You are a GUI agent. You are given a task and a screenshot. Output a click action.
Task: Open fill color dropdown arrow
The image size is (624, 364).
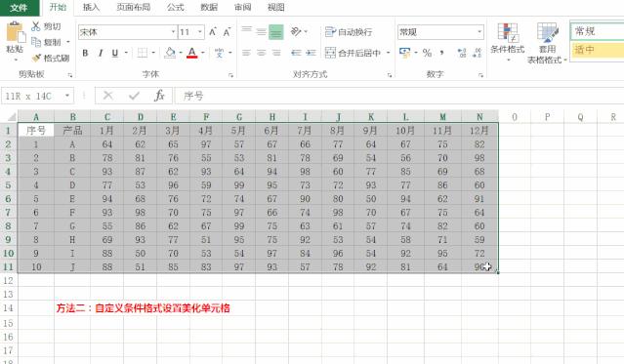pos(181,53)
